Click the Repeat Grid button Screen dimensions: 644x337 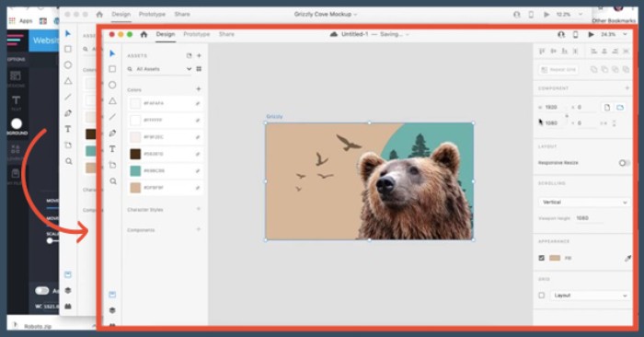point(558,69)
